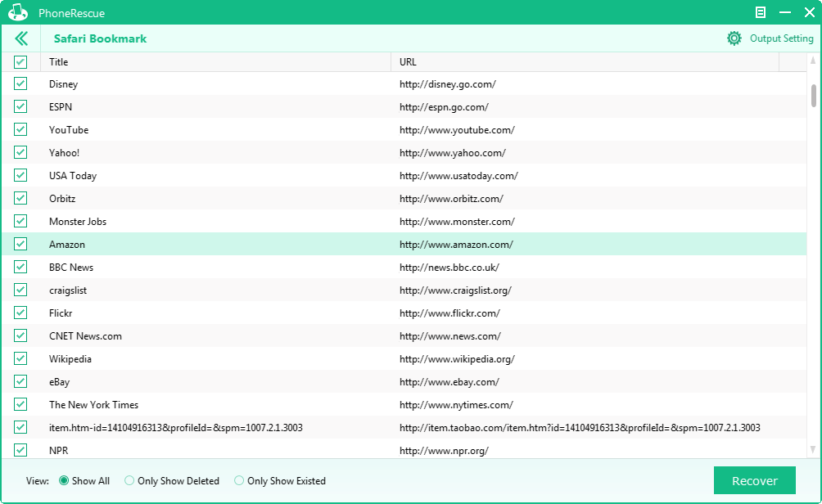Click the http://www.monster.com/ URL cell

tap(457, 222)
